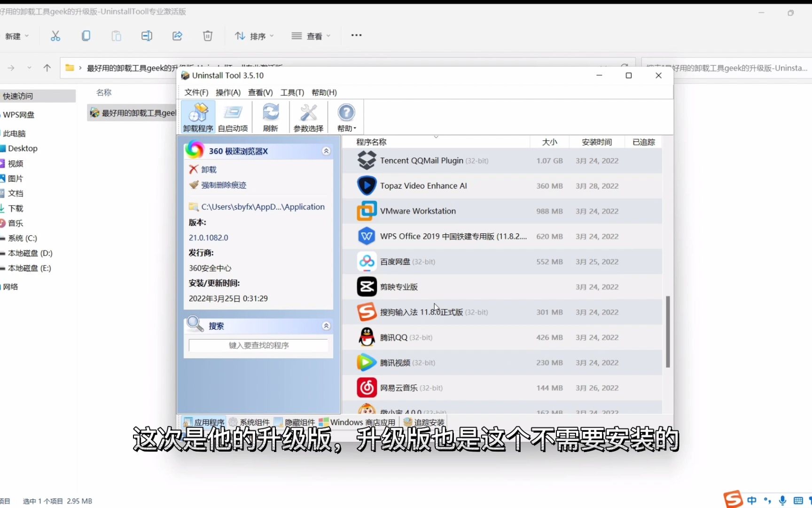Select the 腾讯QQ penguin icon
812x508 pixels.
pos(367,337)
